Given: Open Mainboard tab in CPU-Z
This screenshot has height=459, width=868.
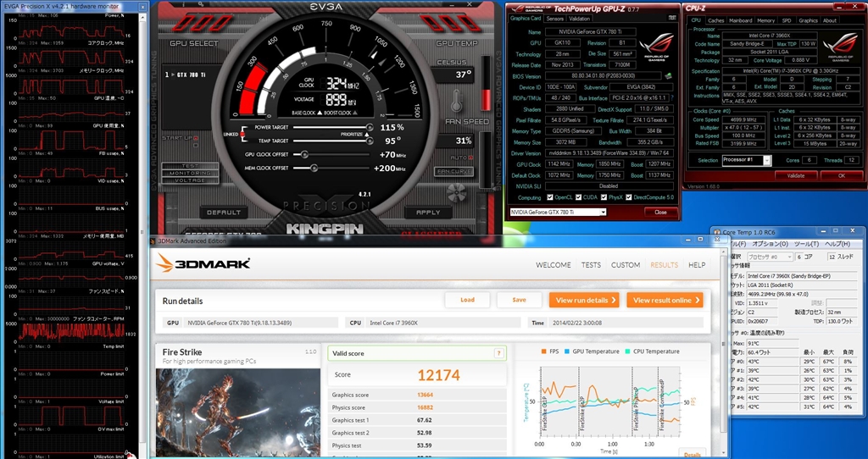Looking at the screenshot, I should 740,20.
